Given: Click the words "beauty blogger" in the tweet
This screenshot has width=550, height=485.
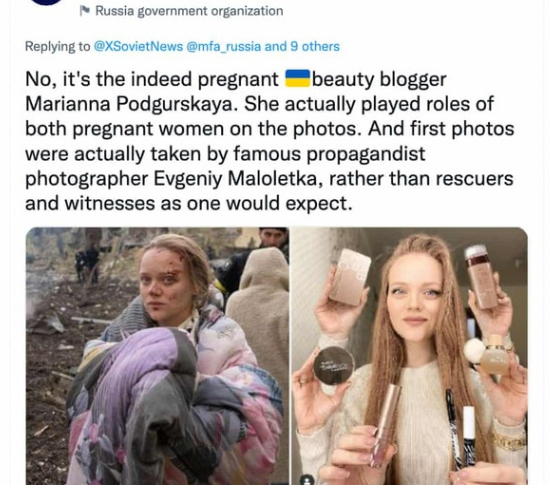Looking at the screenshot, I should pyautogui.click(x=379, y=79).
